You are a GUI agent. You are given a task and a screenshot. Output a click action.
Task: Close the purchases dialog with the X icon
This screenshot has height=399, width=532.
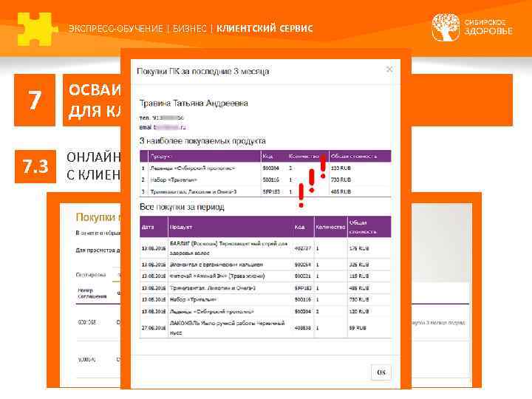point(389,69)
